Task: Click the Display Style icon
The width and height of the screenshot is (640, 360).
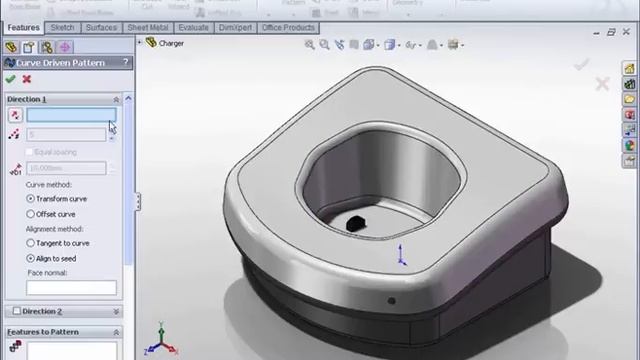Action: (389, 44)
